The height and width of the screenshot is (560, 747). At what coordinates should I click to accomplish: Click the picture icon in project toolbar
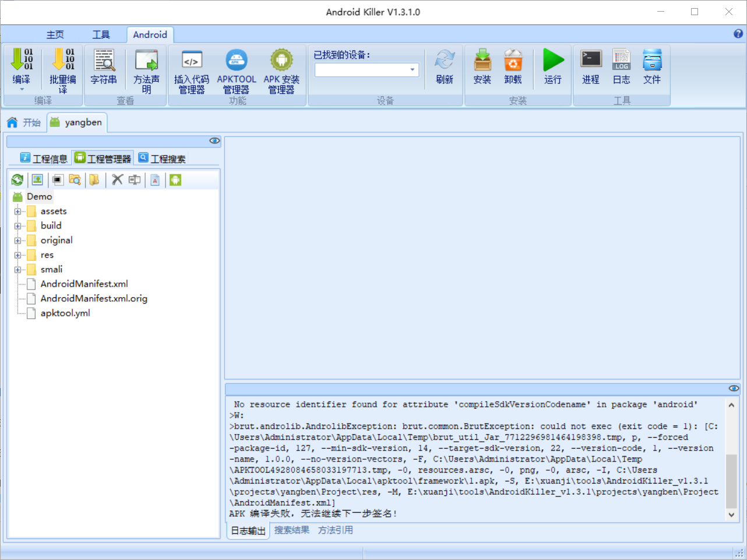coord(37,179)
